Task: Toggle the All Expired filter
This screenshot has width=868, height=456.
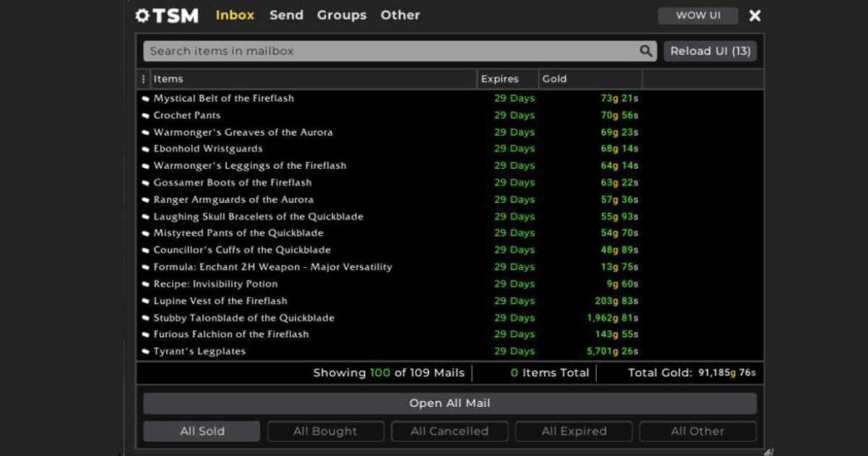Action: (574, 431)
